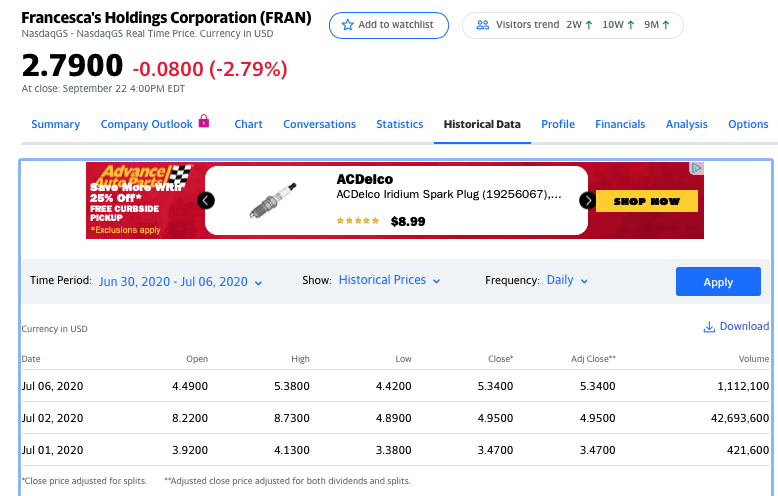Click the Date column header
The width and height of the screenshot is (778, 496).
(31, 359)
